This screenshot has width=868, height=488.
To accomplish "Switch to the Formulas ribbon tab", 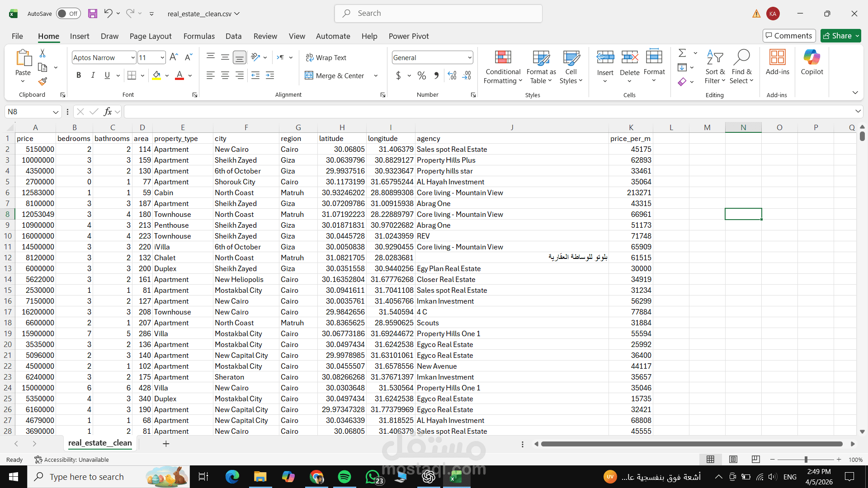I will (x=199, y=36).
